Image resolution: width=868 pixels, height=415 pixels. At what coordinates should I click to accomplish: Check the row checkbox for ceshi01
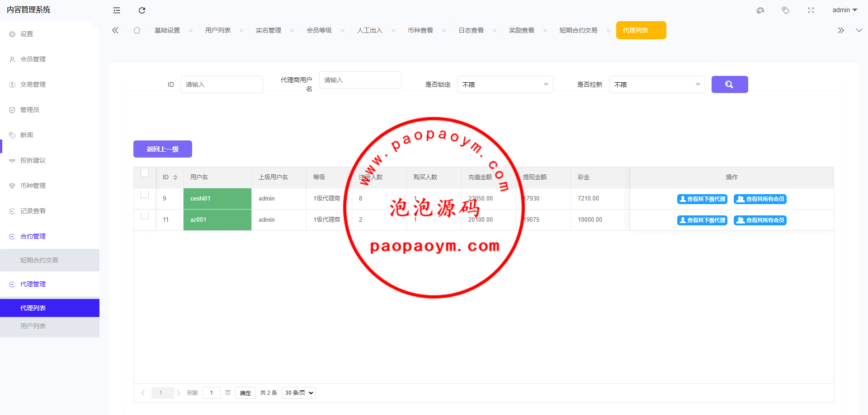tap(145, 194)
